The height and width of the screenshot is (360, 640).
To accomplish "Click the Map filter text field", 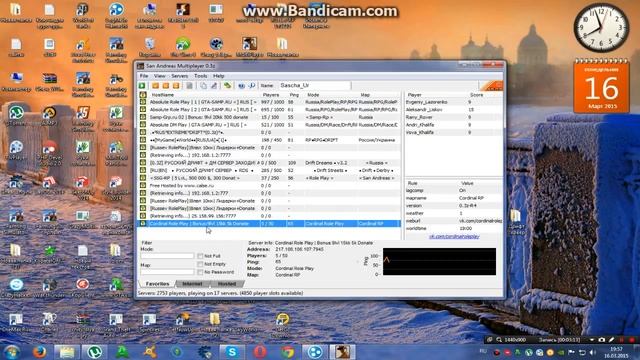I will pyautogui.click(x=167, y=272).
